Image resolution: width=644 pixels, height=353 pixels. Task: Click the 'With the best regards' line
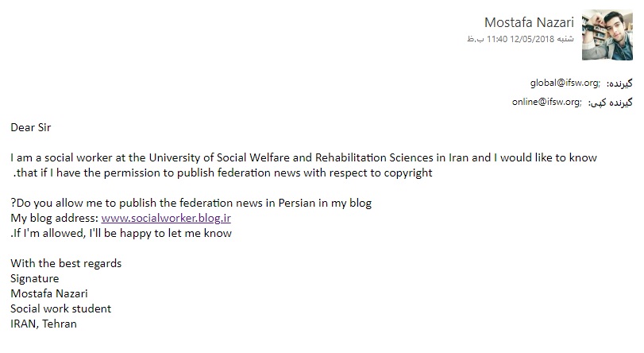(66, 263)
